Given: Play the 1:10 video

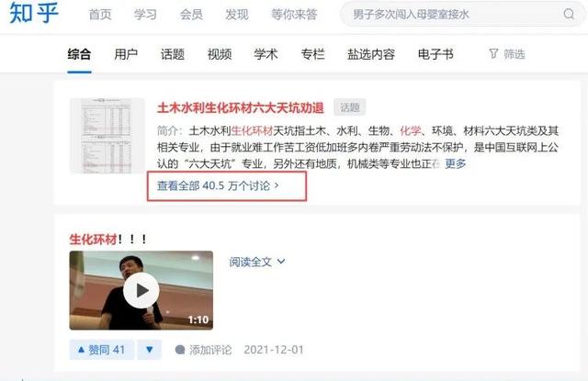Looking at the screenshot, I should point(141,290).
